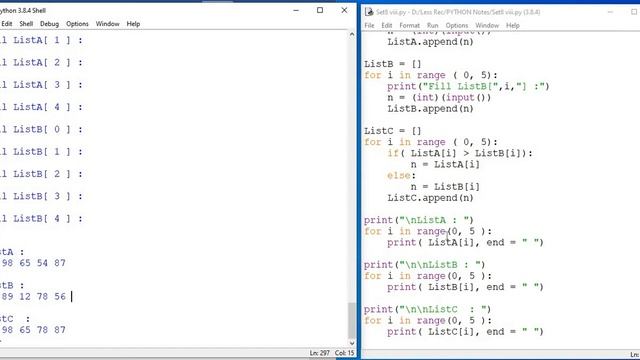Click the shell scrollbar down arrow
This screenshot has width=640, height=360.
352,343
